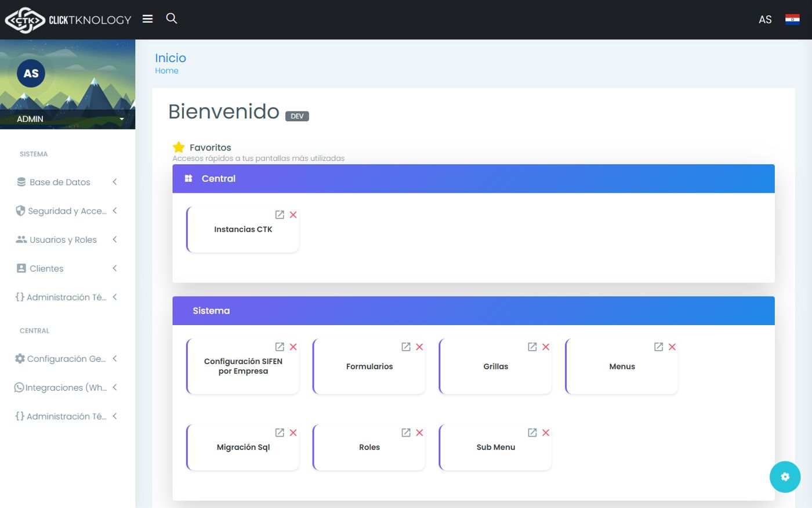Open the Grillas card
812x508 pixels.
point(496,366)
